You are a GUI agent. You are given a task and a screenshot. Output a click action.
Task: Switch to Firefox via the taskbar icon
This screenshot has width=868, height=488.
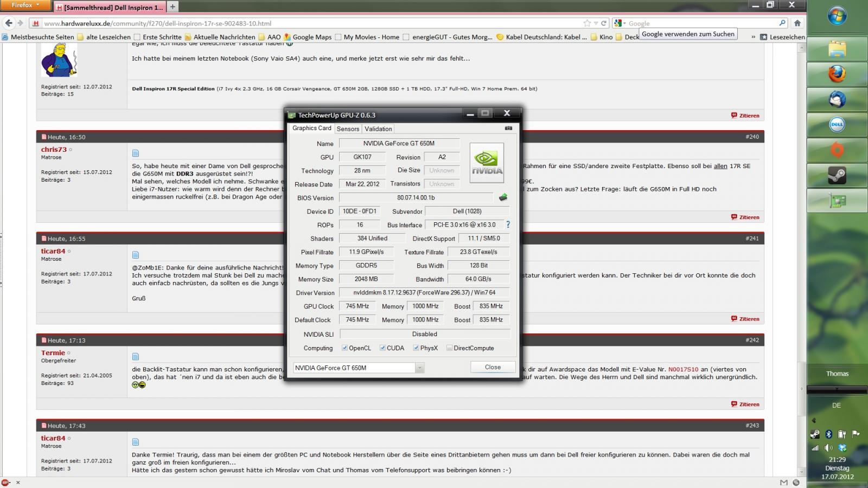tap(837, 74)
